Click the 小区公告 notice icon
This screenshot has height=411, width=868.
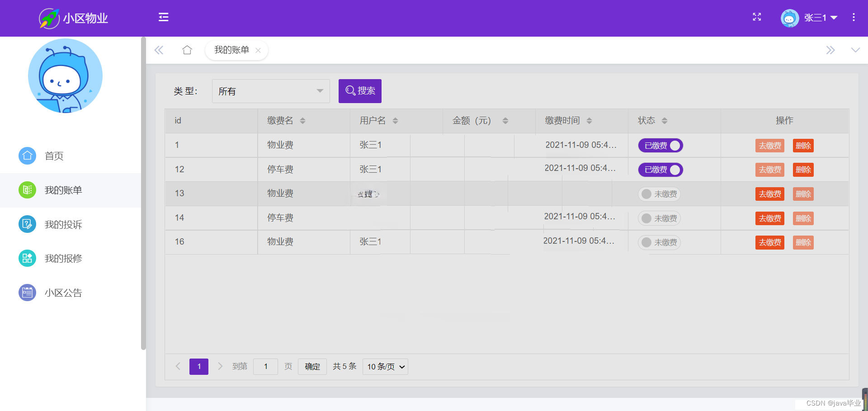(x=27, y=293)
